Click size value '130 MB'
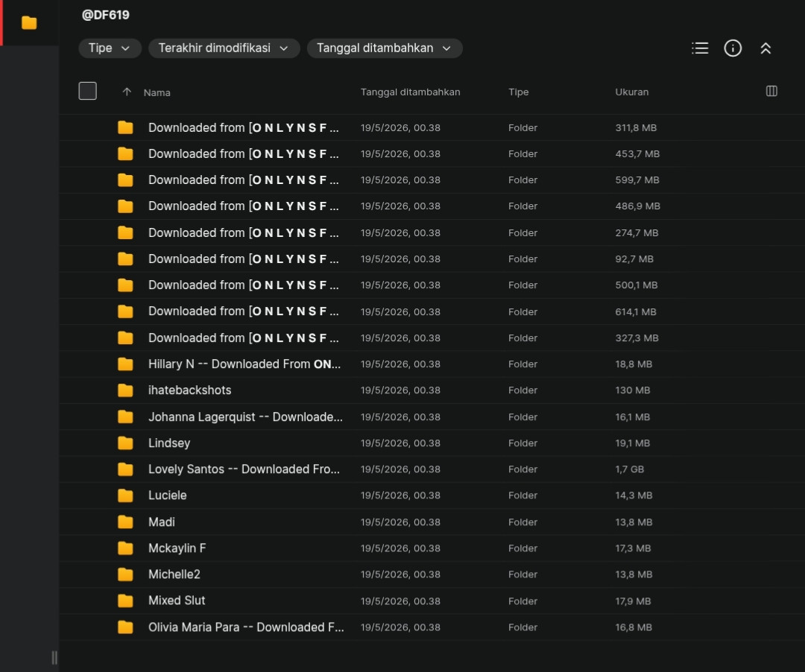This screenshot has width=805, height=672. pos(633,390)
